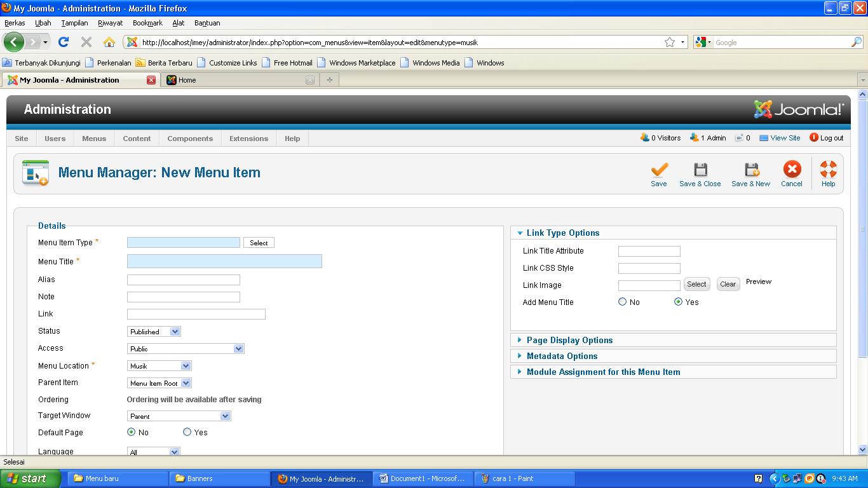Click the Firefox forward arrow
868x488 pixels.
click(32, 43)
